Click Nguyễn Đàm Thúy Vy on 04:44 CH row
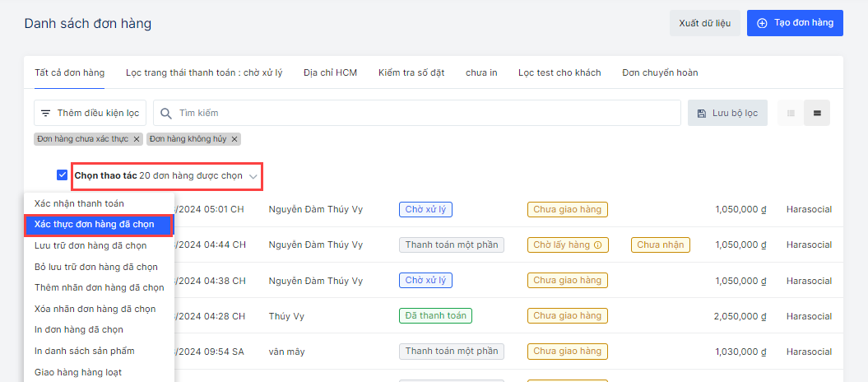Image resolution: width=868 pixels, height=382 pixels. [x=316, y=245]
